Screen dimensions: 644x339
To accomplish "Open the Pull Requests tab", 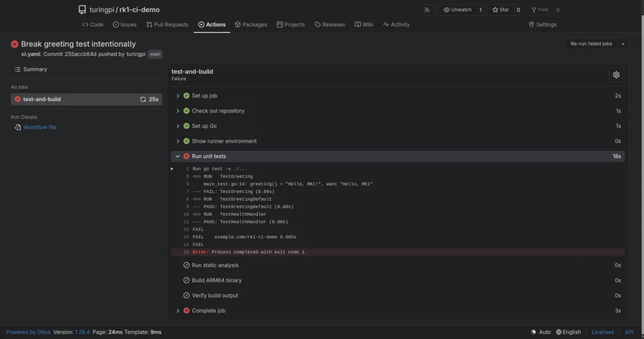I will tap(167, 25).
